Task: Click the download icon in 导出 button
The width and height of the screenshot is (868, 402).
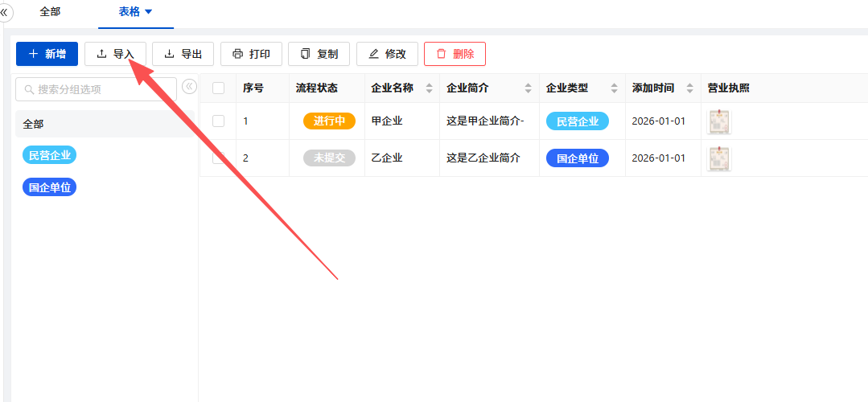Action: (170, 54)
